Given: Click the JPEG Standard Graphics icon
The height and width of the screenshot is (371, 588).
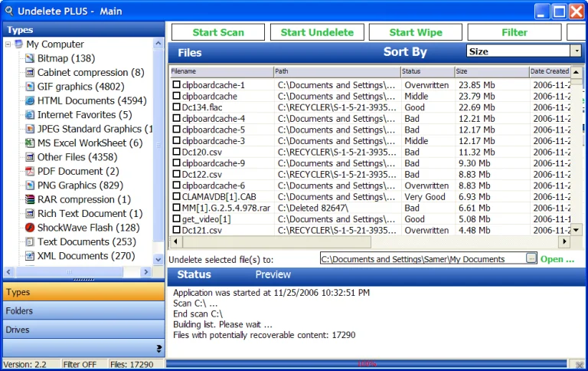Looking at the screenshot, I should point(30,129).
